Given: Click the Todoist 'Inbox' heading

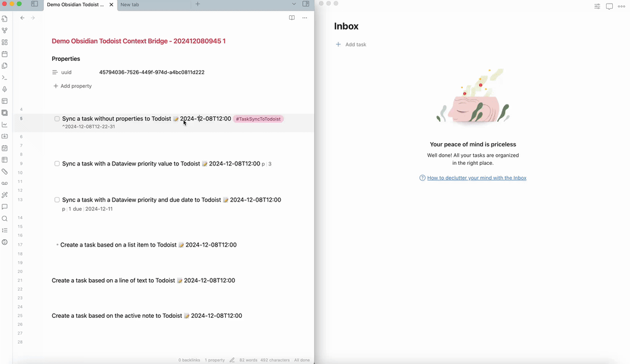Looking at the screenshot, I should [x=346, y=26].
